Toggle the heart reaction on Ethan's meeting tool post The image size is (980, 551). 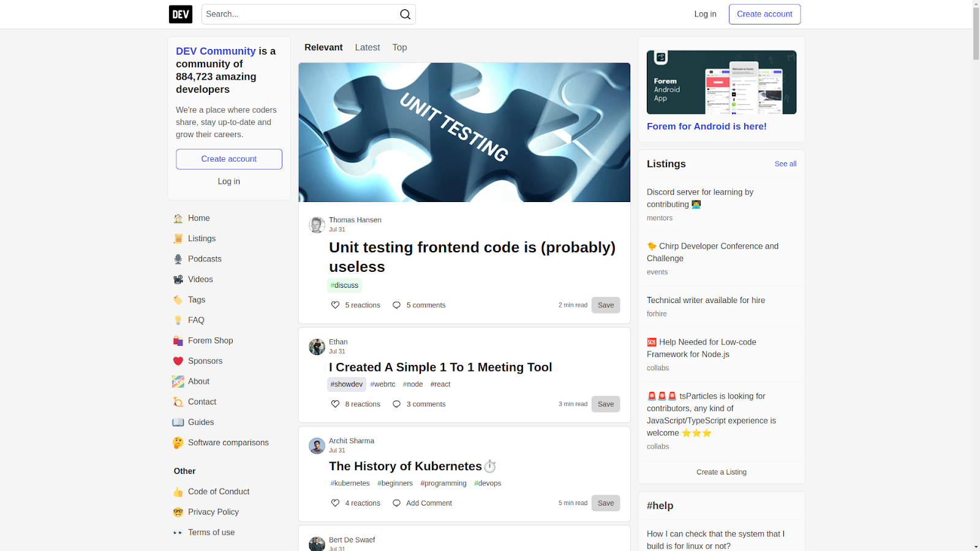point(335,403)
